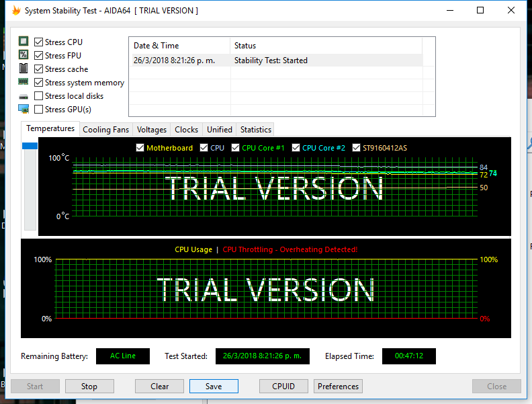The image size is (532, 404).
Task: Click the disk drive icon beside local disks
Action: pos(24,97)
